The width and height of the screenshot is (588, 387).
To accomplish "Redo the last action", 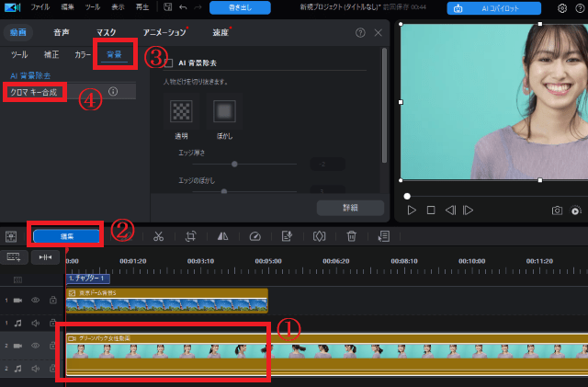I will pos(198,7).
